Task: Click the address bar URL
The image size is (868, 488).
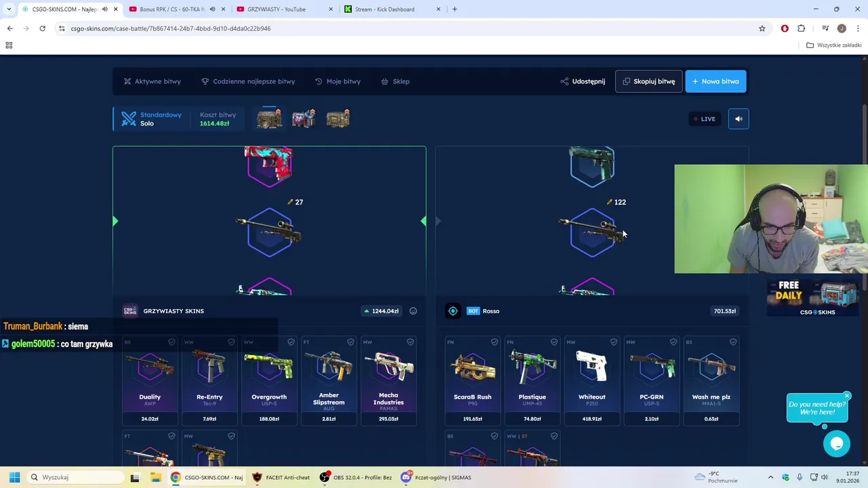Action: (x=171, y=28)
